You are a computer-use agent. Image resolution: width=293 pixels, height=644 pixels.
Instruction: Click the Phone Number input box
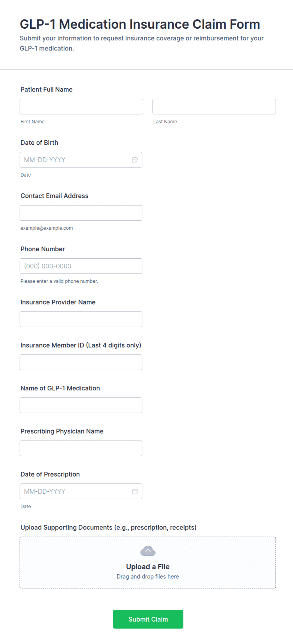[x=81, y=266]
